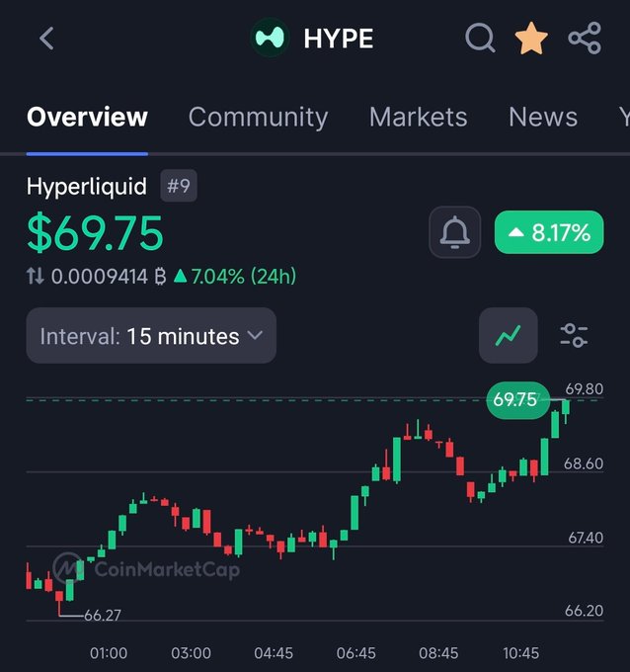The height and width of the screenshot is (672, 630).
Task: Tap the 8.17% change badge
Action: (549, 232)
